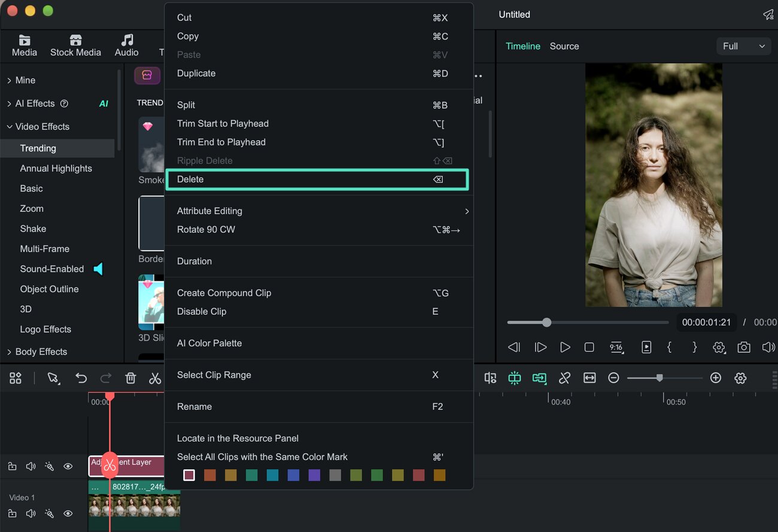
Task: Select Rename in the context menu
Action: (x=318, y=407)
